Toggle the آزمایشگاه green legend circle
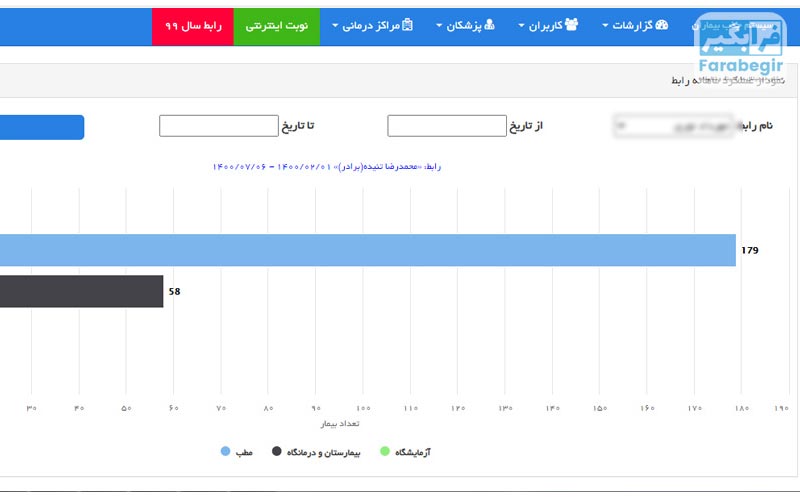Viewport: 800px width, 500px height. click(385, 451)
